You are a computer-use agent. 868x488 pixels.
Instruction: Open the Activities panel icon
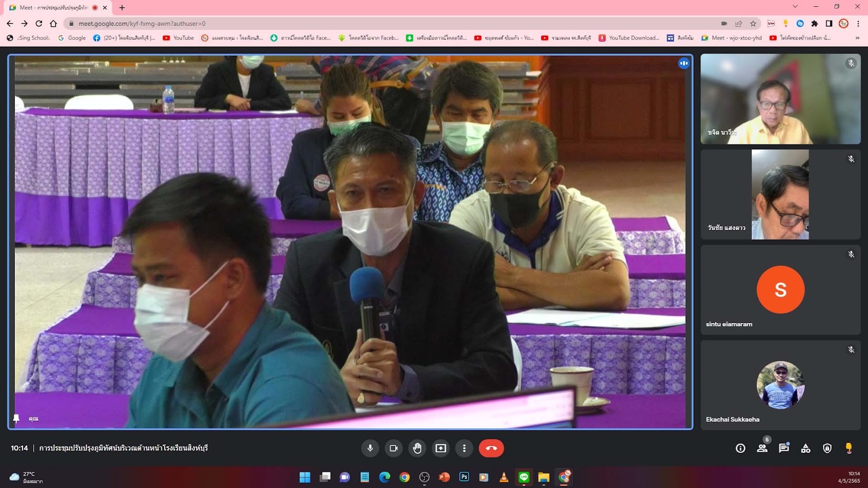[805, 448]
